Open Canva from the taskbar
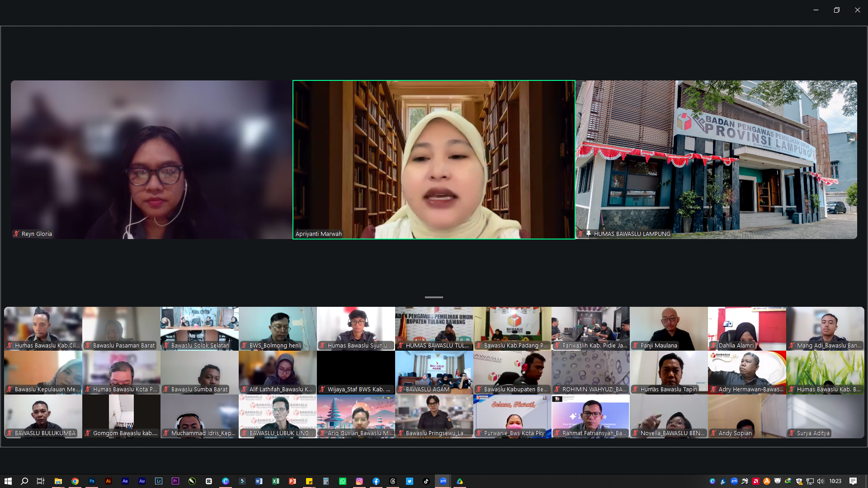Image resolution: width=868 pixels, height=488 pixels. [x=226, y=481]
